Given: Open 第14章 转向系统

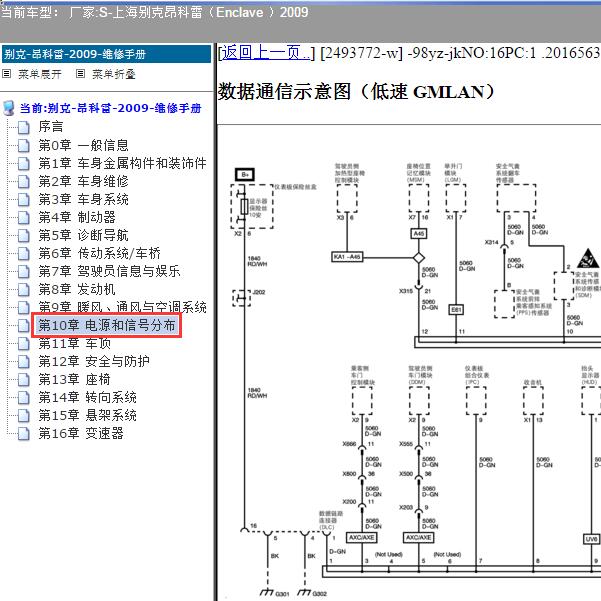Looking at the screenshot, I should click(x=87, y=397).
